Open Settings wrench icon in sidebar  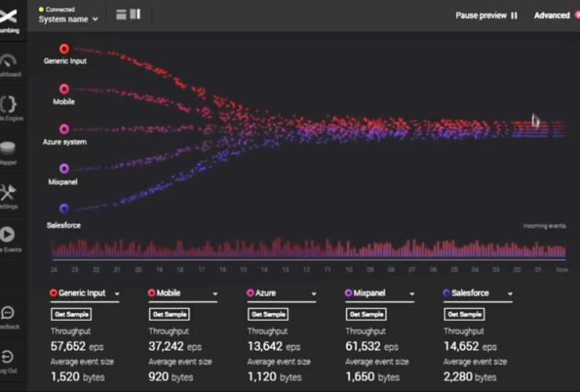8,193
